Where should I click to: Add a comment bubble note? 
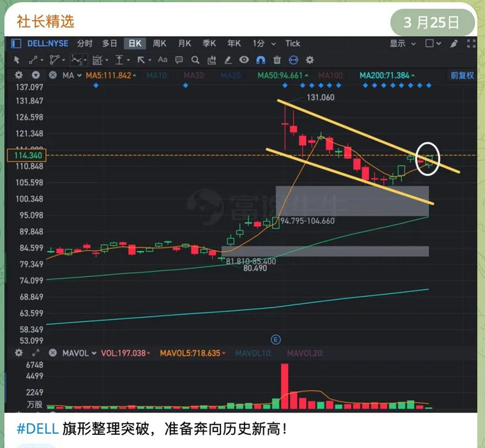click(179, 60)
